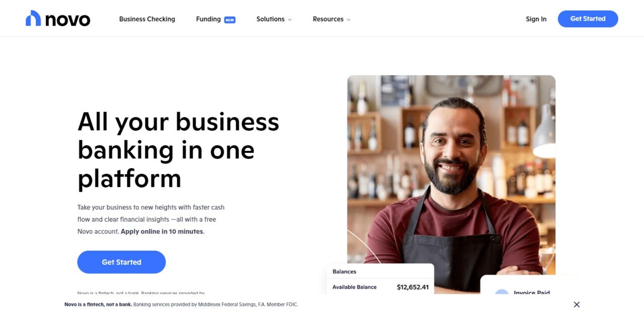Screen dimensions: 644x315
Task: Open the Funding page
Action: 208,19
